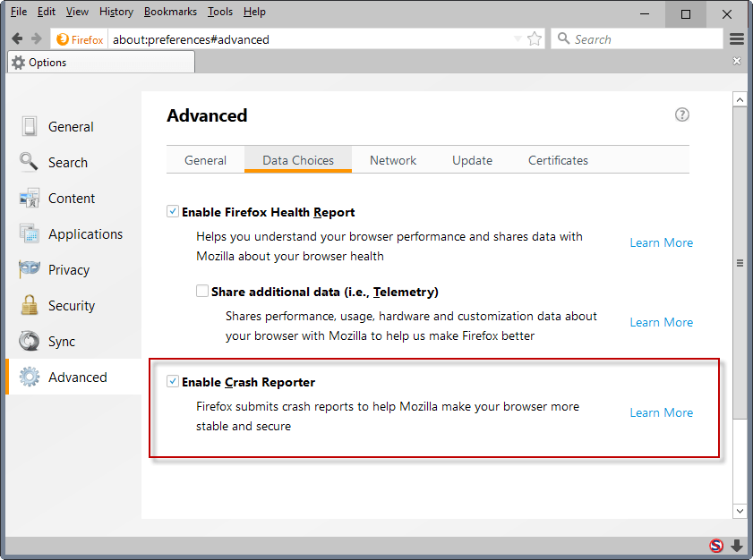Open Learn More for Crash Reporter

click(662, 412)
